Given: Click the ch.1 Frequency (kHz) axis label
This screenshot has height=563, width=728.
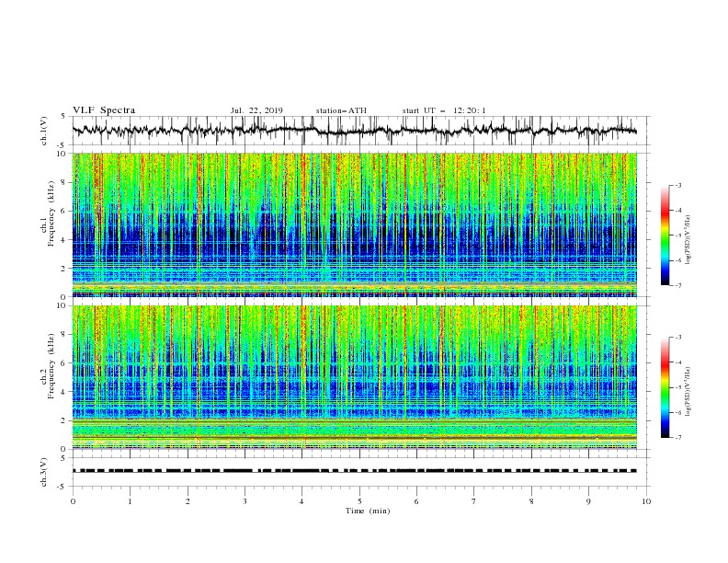Looking at the screenshot, I should click(x=49, y=224).
